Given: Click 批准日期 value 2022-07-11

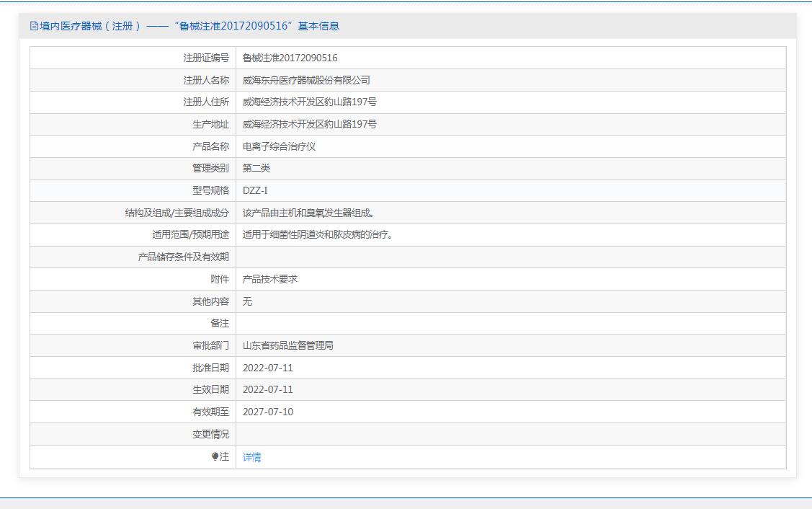Looking at the screenshot, I should tap(268, 368).
